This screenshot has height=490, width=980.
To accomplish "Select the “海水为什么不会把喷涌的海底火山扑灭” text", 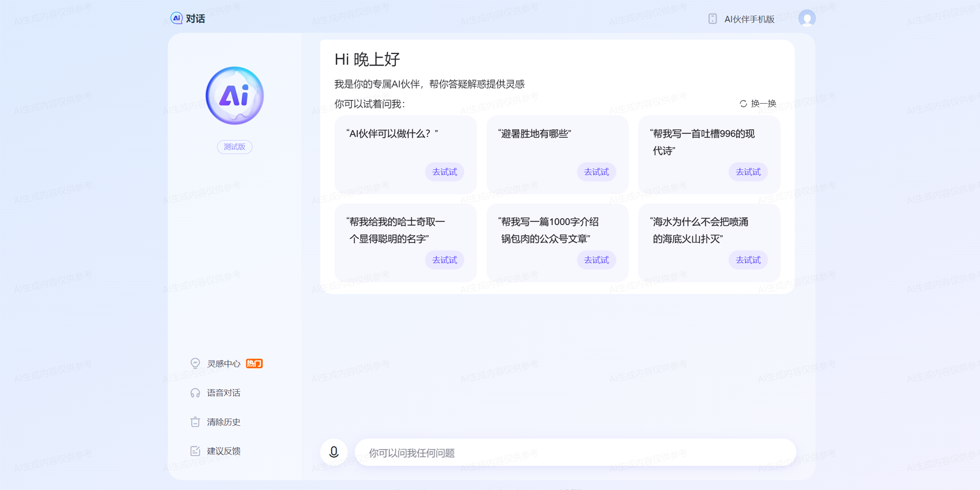I will (x=699, y=230).
